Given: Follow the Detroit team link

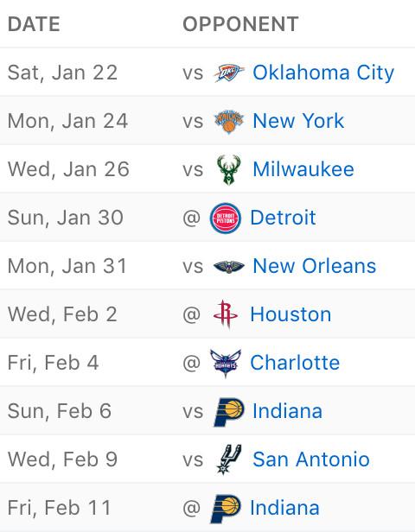Looking at the screenshot, I should click(283, 218).
